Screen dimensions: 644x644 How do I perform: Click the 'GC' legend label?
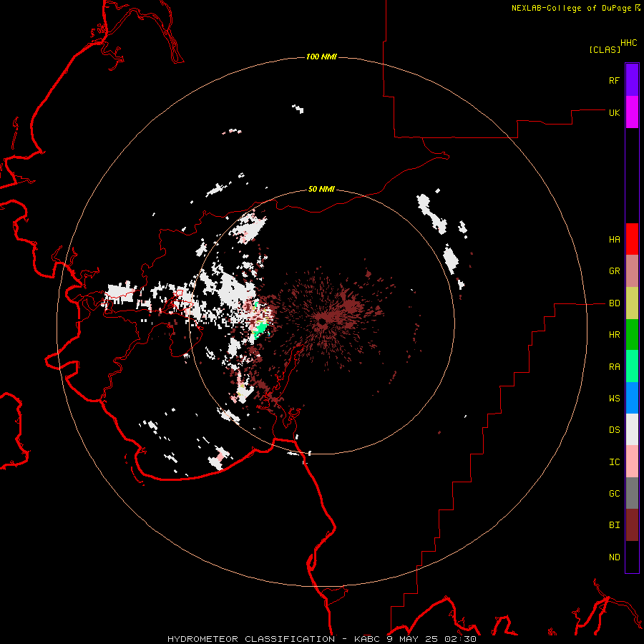(614, 494)
